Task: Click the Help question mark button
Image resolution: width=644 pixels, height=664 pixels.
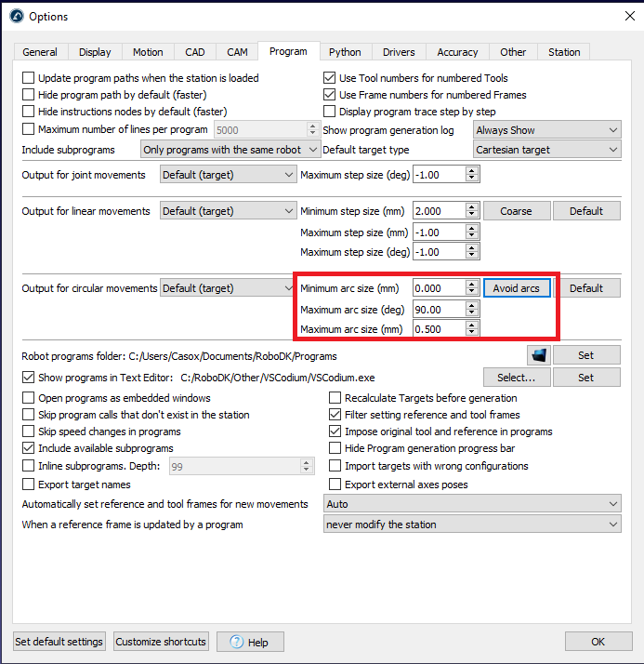Action: (x=250, y=642)
